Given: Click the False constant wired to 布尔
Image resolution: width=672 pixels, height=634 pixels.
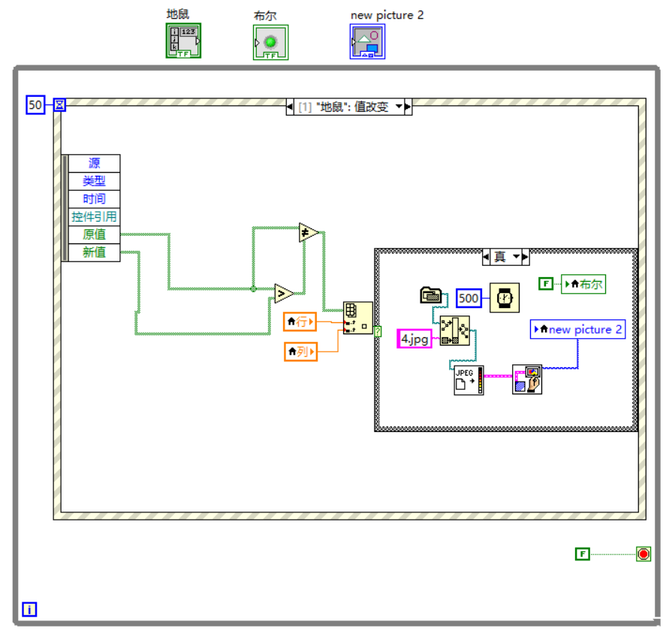Looking at the screenshot, I should pyautogui.click(x=546, y=283).
